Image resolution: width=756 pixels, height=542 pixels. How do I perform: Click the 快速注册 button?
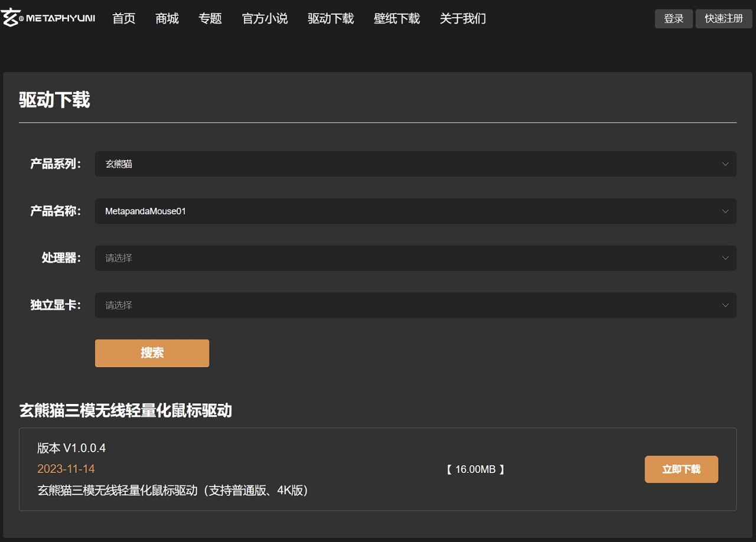[x=724, y=19]
